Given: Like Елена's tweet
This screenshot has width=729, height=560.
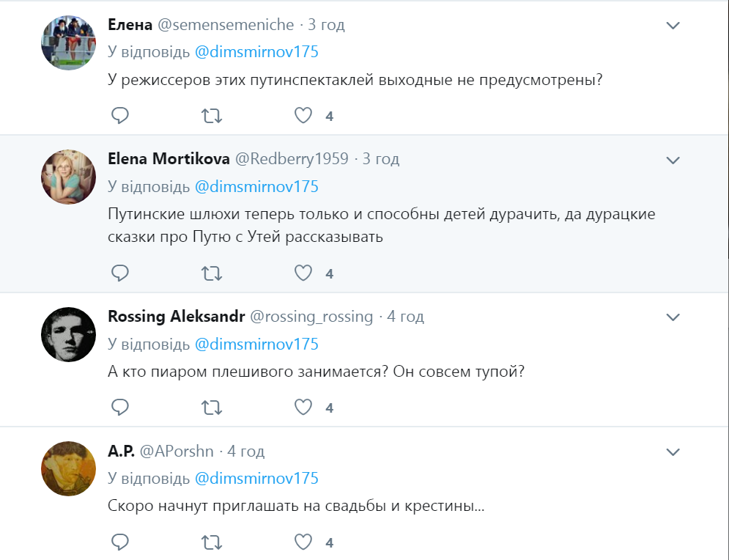Looking at the screenshot, I should pos(302,115).
